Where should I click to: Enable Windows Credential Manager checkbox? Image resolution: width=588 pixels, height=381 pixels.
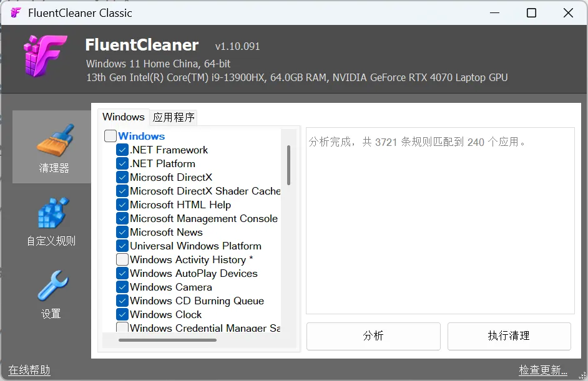coord(122,327)
